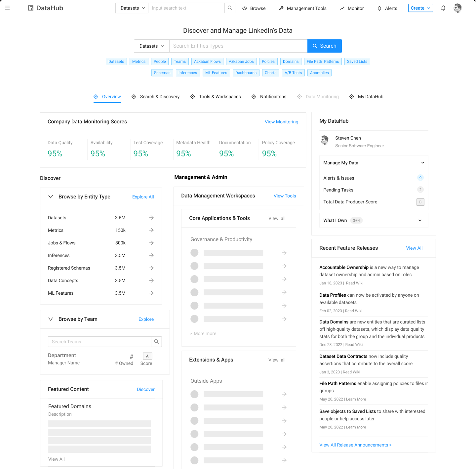The height and width of the screenshot is (469, 476).
Task: Open View All Release Announcements link
Action: point(355,445)
